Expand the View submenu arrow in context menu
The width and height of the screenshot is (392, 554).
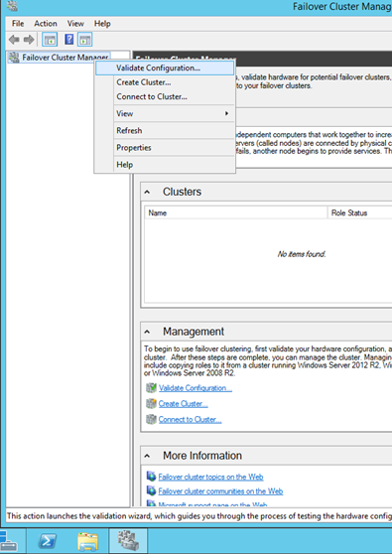click(x=226, y=113)
